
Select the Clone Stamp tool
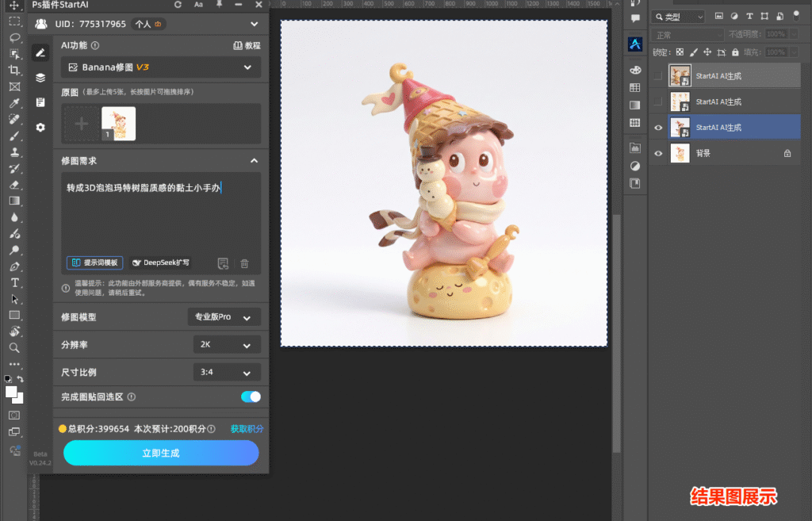point(14,151)
